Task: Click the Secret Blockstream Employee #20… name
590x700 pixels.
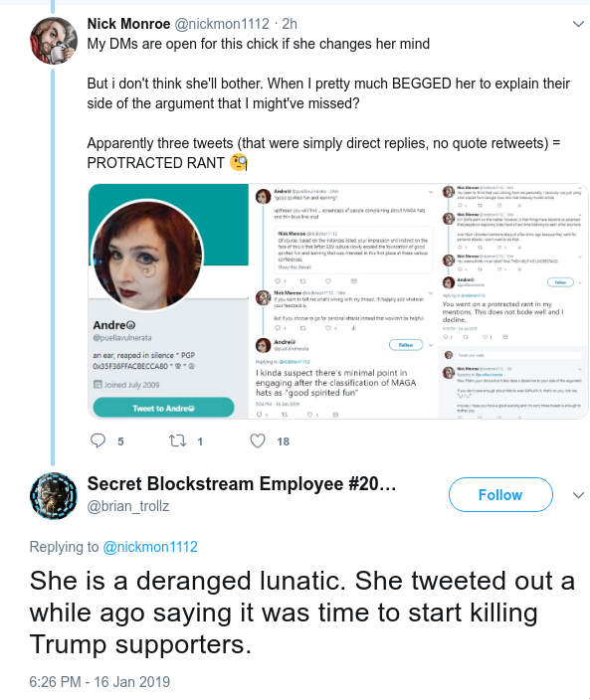Action: pos(242,484)
